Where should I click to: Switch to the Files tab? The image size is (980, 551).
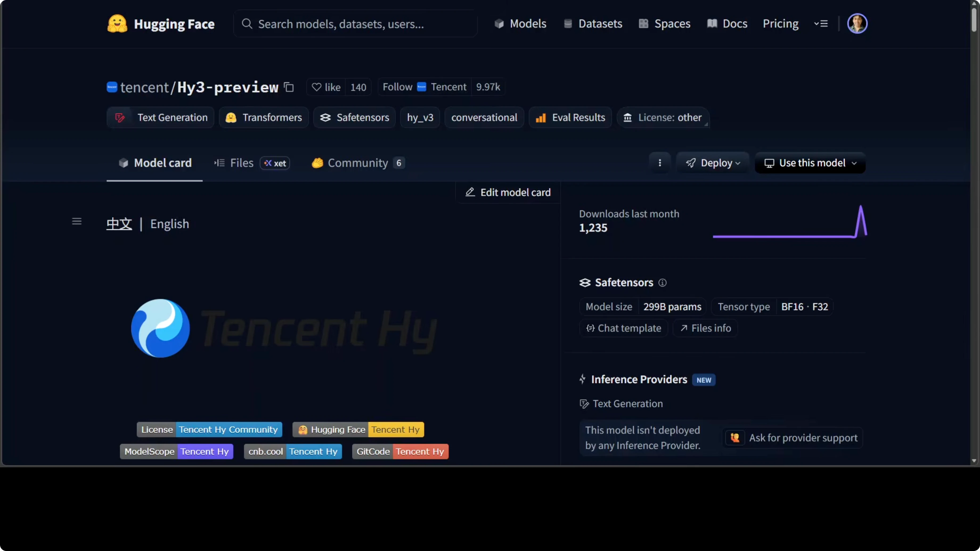coord(241,163)
